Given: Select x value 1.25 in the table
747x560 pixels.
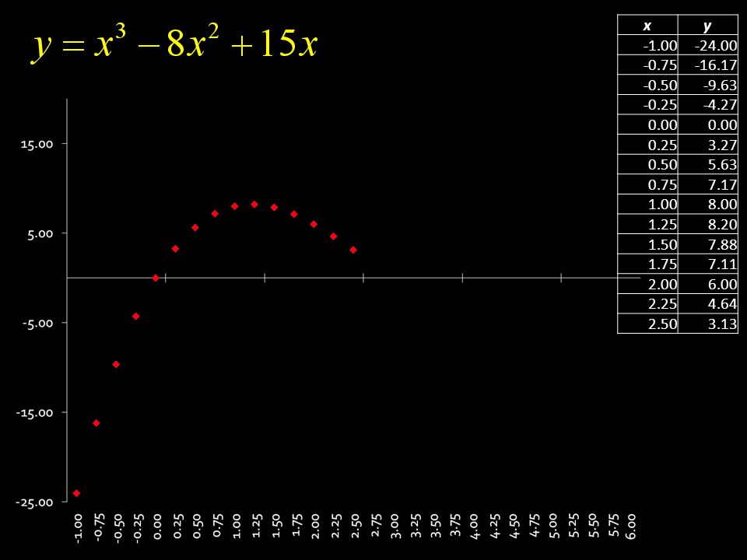Looking at the screenshot, I should point(647,224).
